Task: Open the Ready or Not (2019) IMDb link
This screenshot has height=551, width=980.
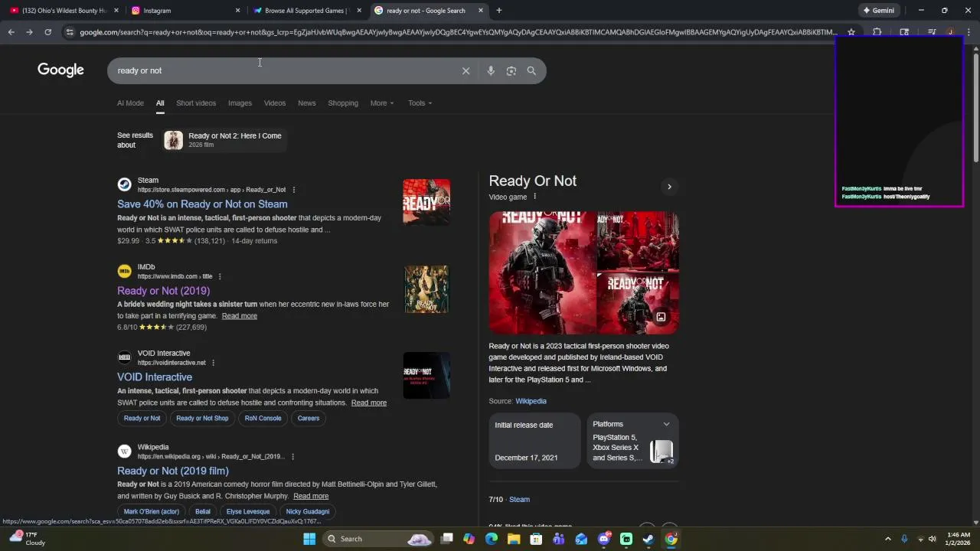Action: click(x=163, y=291)
